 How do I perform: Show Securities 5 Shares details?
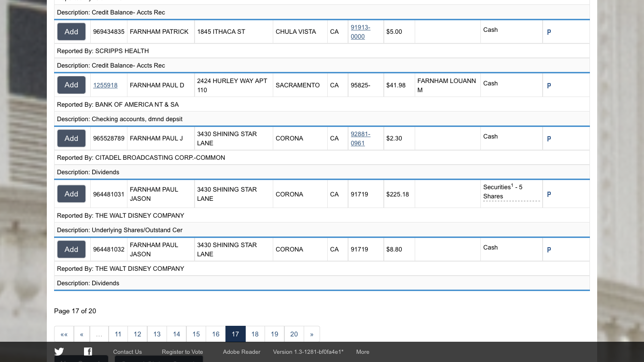tap(511, 192)
